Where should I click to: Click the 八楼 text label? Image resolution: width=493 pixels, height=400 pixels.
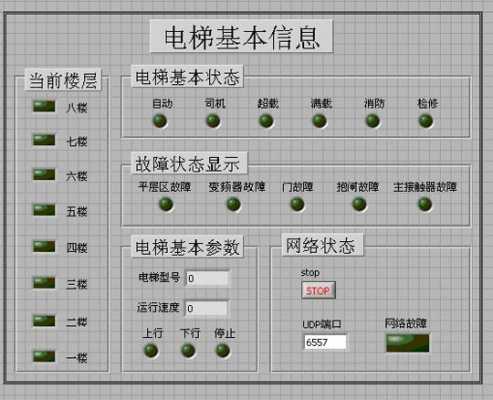pyautogui.click(x=77, y=107)
